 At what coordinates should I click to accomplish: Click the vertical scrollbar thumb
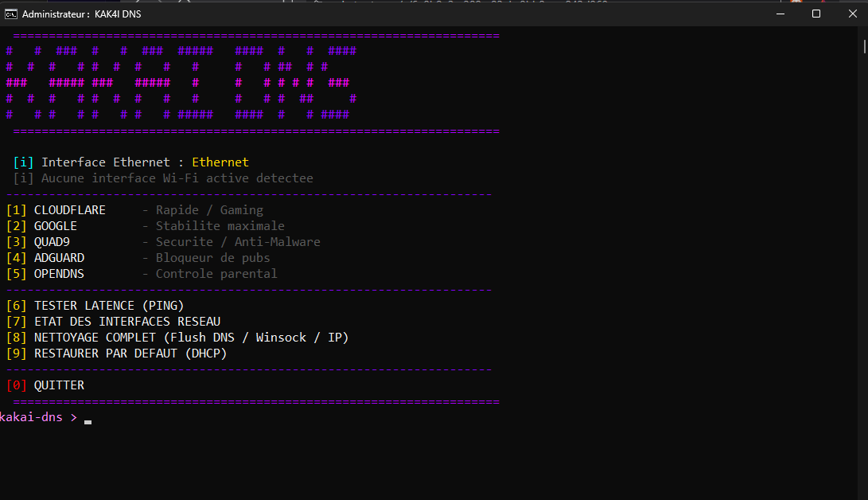[x=864, y=46]
